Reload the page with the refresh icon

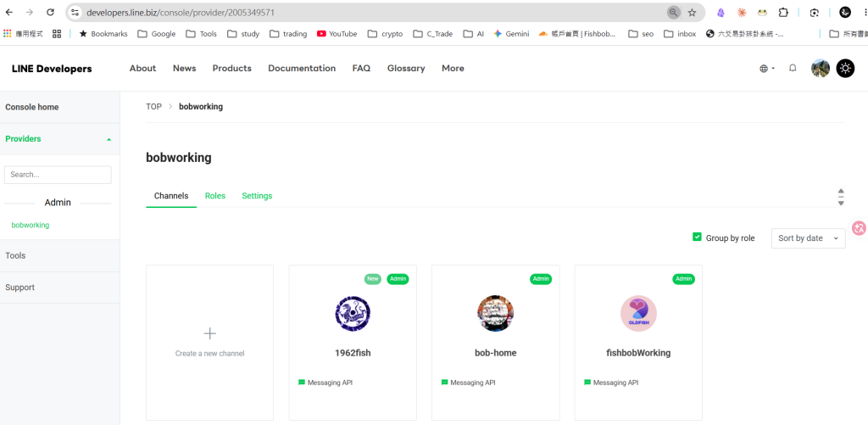[50, 12]
